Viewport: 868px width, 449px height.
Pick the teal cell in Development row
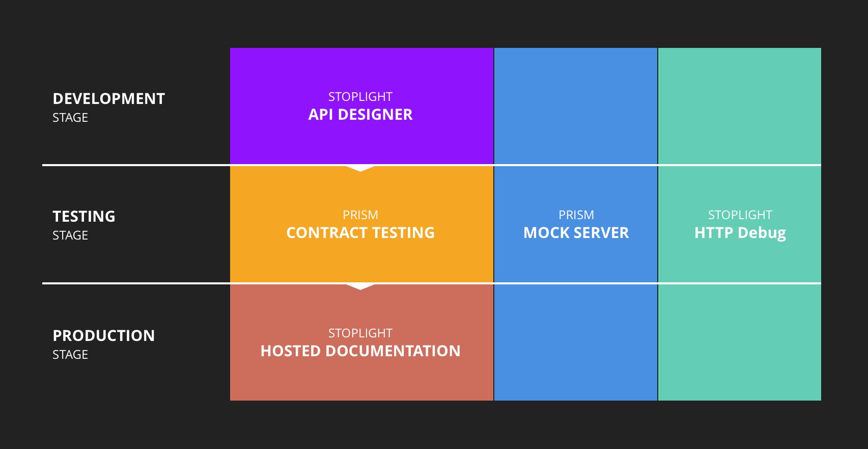click(740, 106)
